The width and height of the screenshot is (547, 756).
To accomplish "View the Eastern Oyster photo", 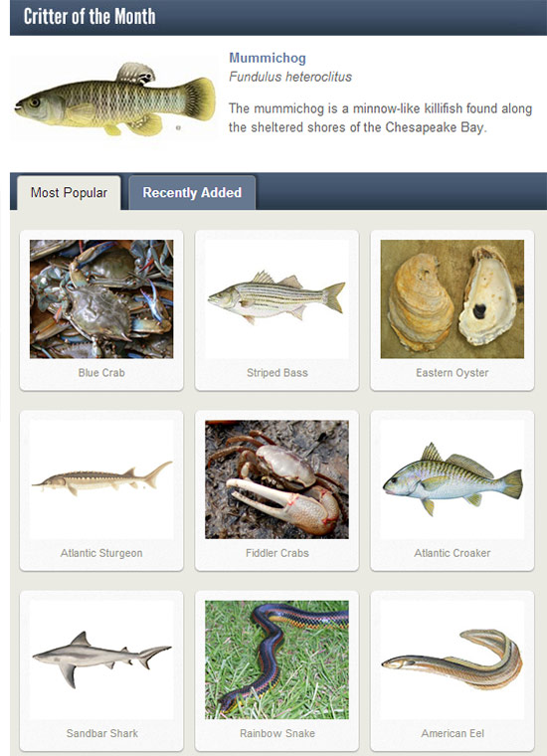I will [x=453, y=299].
